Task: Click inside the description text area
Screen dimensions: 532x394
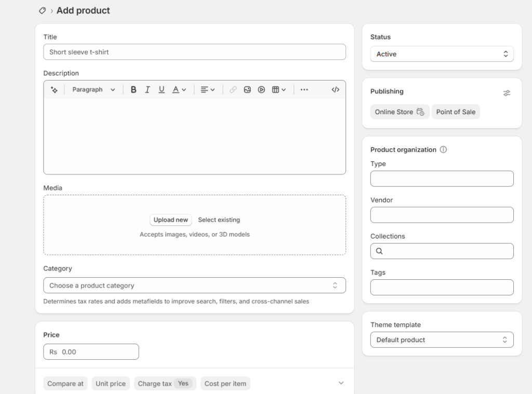Action: [194, 137]
